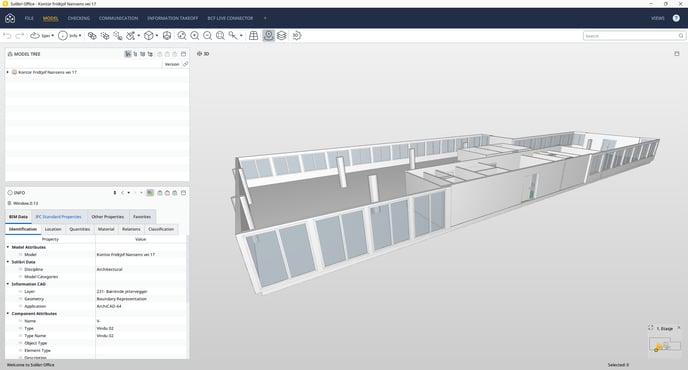The image size is (688, 370).
Task: Click the zoom to selected icon
Action: (x=220, y=36)
